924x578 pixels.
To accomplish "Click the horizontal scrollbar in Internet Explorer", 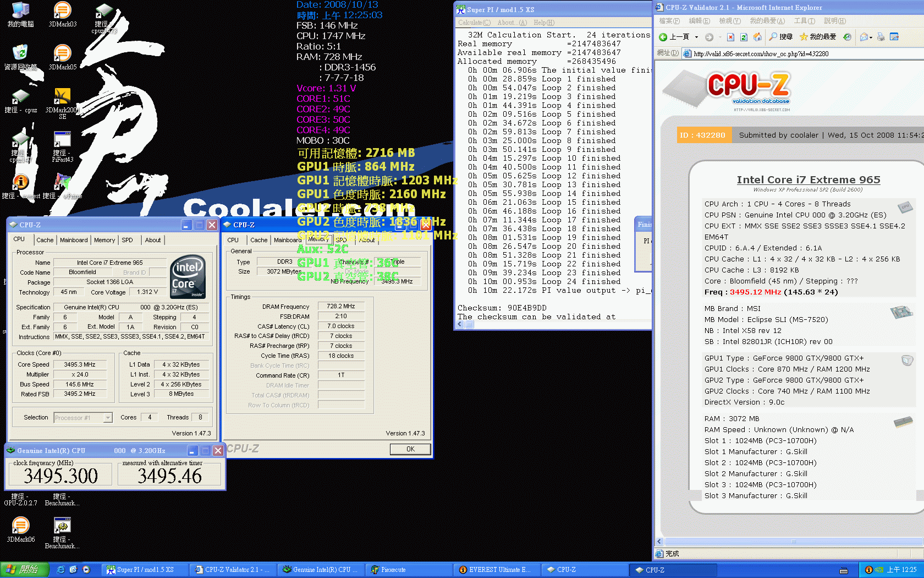I will 794,542.
